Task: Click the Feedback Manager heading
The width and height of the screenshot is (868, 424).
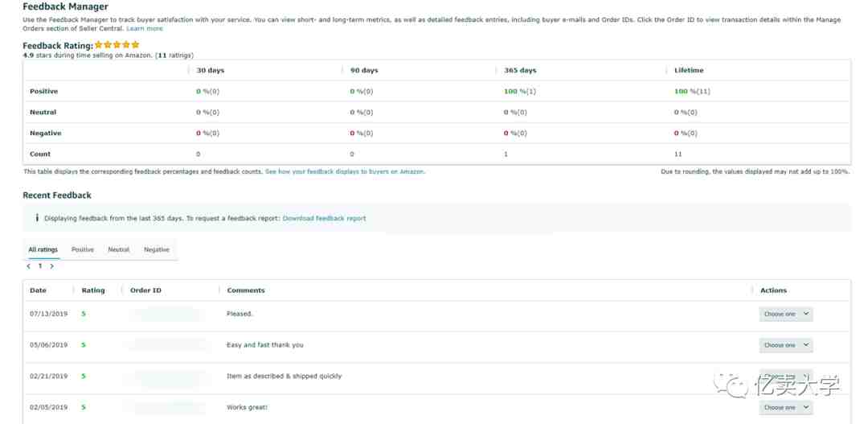Action: 65,7
